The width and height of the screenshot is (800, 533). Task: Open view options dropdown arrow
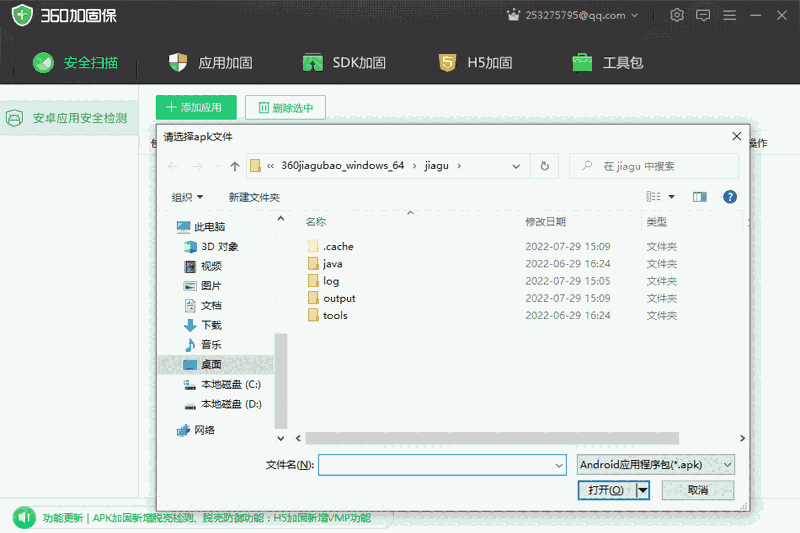(671, 197)
